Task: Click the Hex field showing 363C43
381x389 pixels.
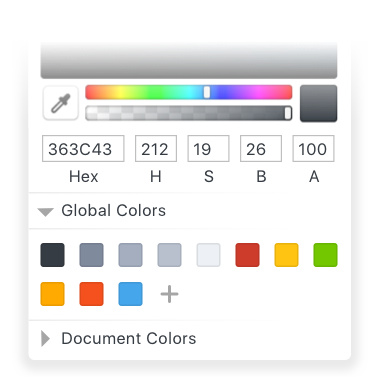Action: [x=83, y=149]
